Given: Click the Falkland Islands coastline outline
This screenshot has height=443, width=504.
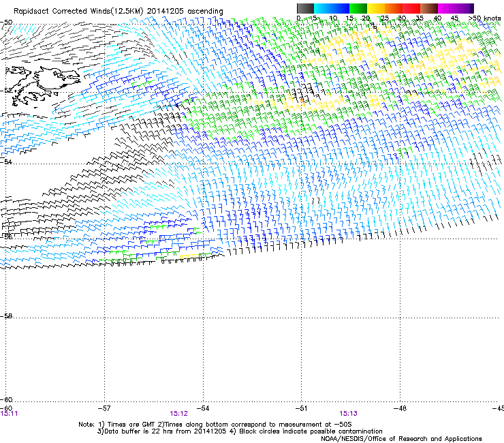Looking at the screenshot, I should click(x=44, y=85).
